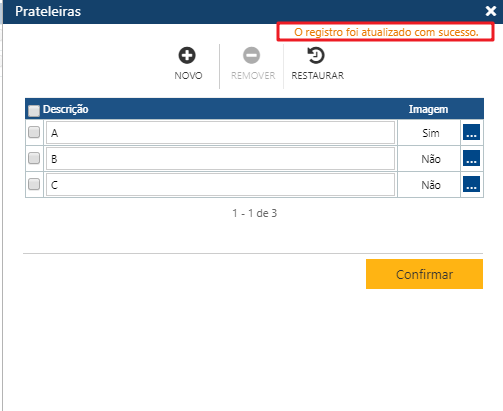Click the Não image value for row B
503x411 pixels.
[x=431, y=159]
